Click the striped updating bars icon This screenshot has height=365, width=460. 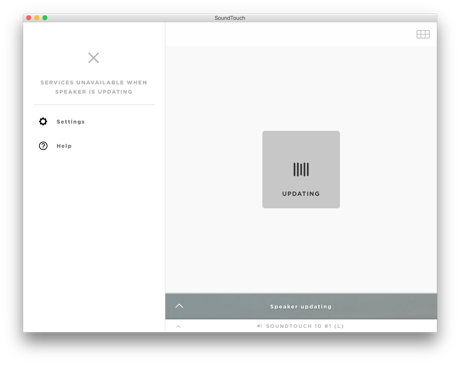tap(301, 169)
